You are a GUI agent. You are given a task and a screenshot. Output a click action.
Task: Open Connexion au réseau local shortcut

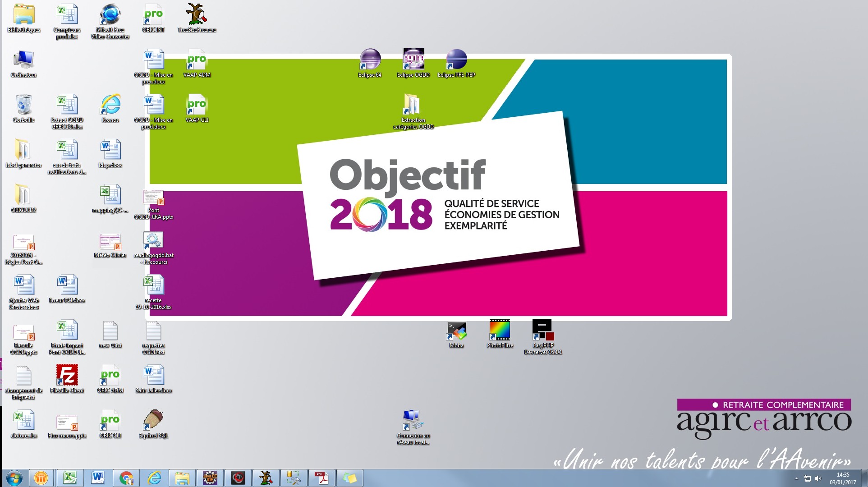tap(413, 427)
